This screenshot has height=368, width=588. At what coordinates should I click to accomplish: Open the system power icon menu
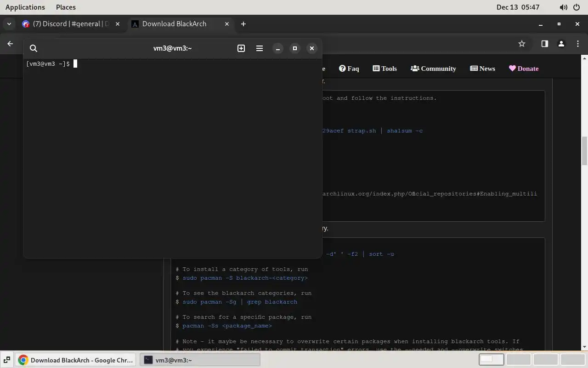[x=577, y=7]
